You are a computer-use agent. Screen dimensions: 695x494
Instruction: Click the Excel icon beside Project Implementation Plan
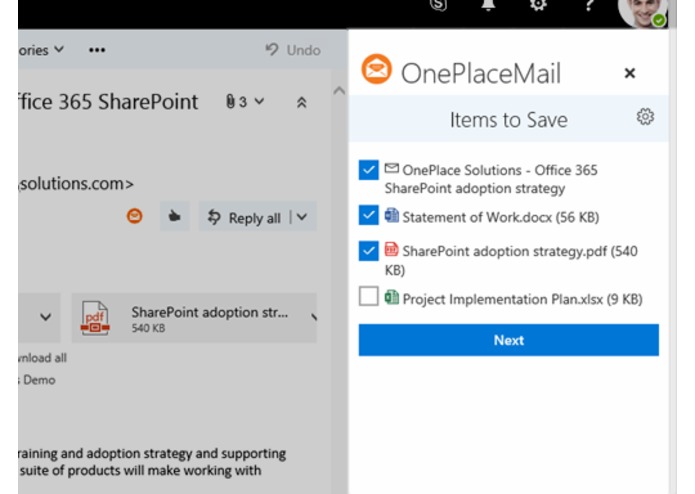pos(391,297)
